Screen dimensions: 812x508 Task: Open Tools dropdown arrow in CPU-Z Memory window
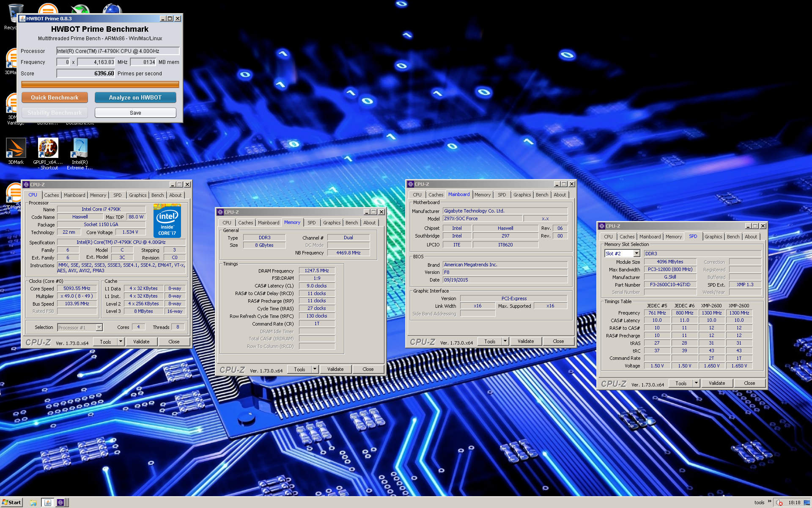(x=315, y=369)
